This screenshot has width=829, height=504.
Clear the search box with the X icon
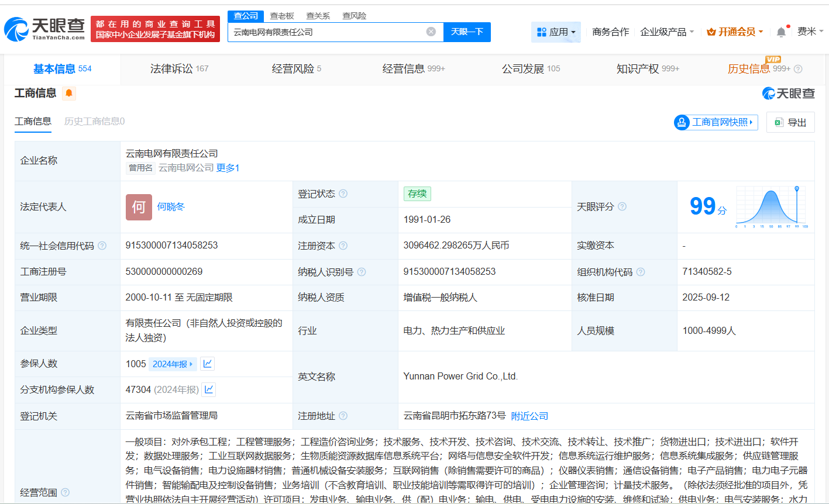[x=432, y=32]
